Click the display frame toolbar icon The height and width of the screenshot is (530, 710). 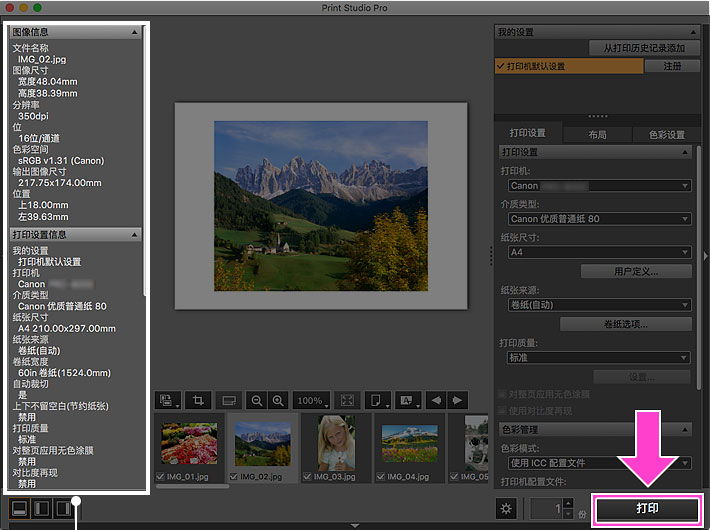(x=229, y=400)
